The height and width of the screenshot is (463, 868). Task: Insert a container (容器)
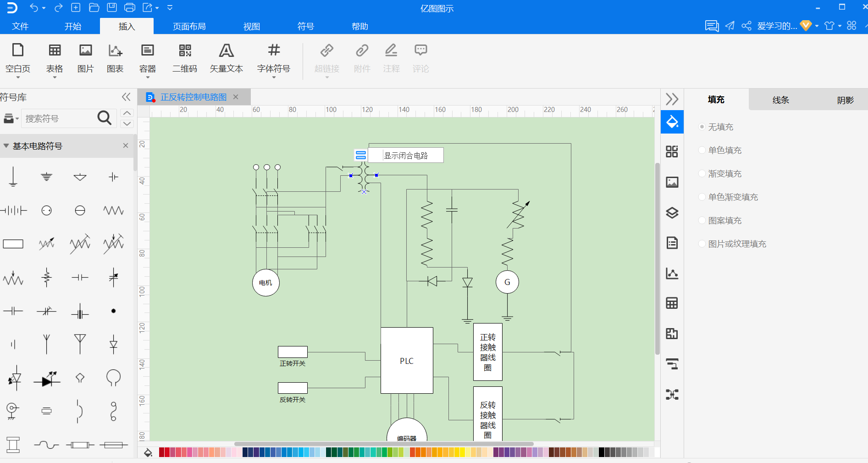tap(148, 58)
